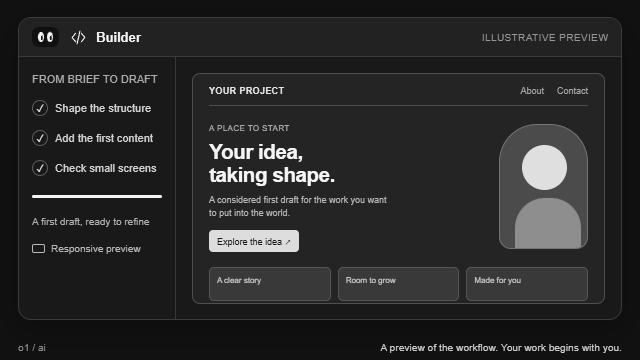Click the white progress bar

[x=97, y=196]
